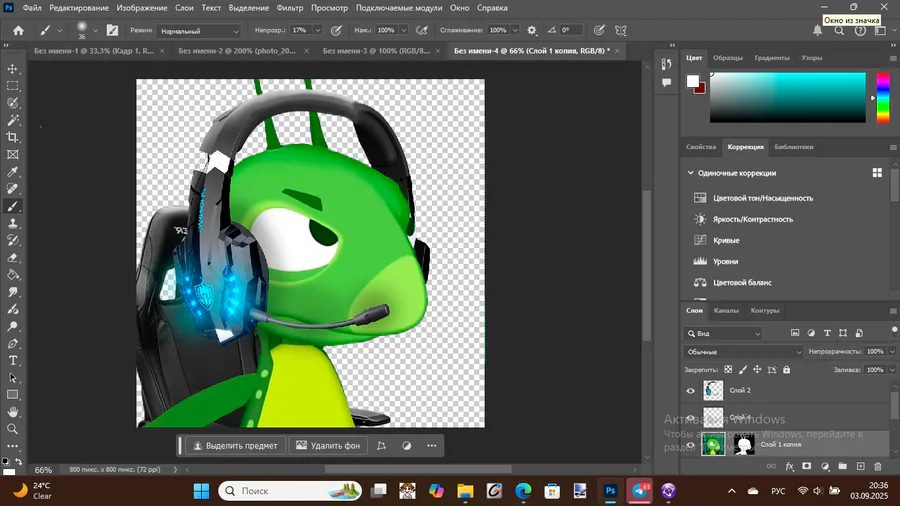Add layer style fx icon
900x506 pixels.
[789, 466]
